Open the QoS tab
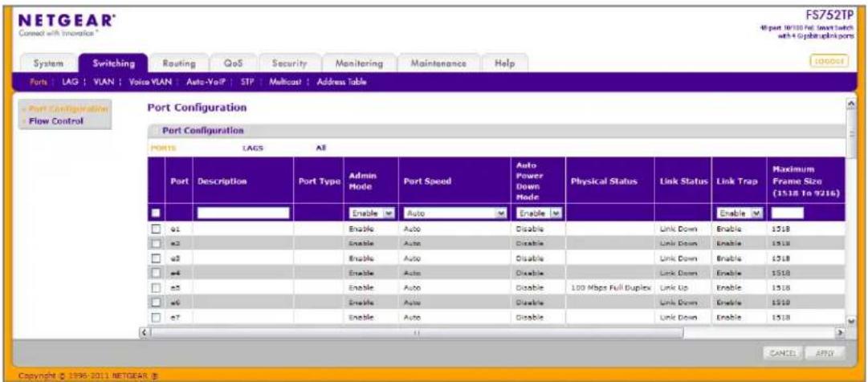Viewport: 868px width, 382px height. point(233,63)
